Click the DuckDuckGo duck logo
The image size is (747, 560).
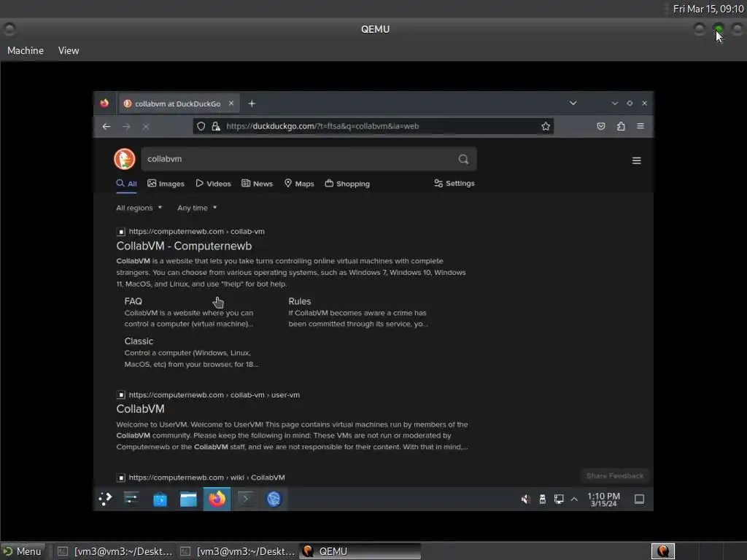(x=124, y=159)
